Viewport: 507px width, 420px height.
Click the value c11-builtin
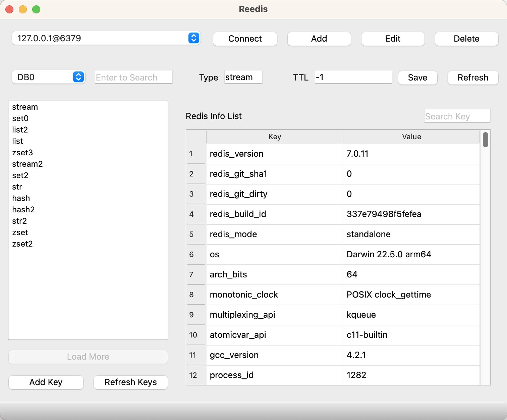[411, 335]
